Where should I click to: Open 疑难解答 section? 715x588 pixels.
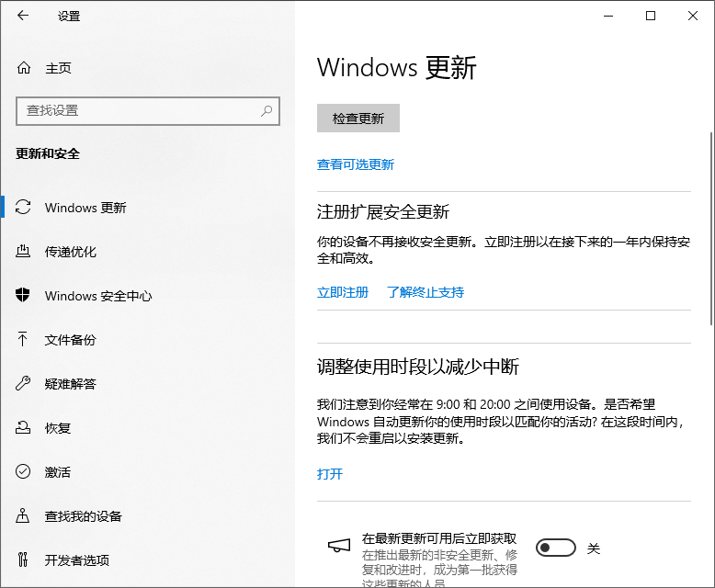(147, 384)
